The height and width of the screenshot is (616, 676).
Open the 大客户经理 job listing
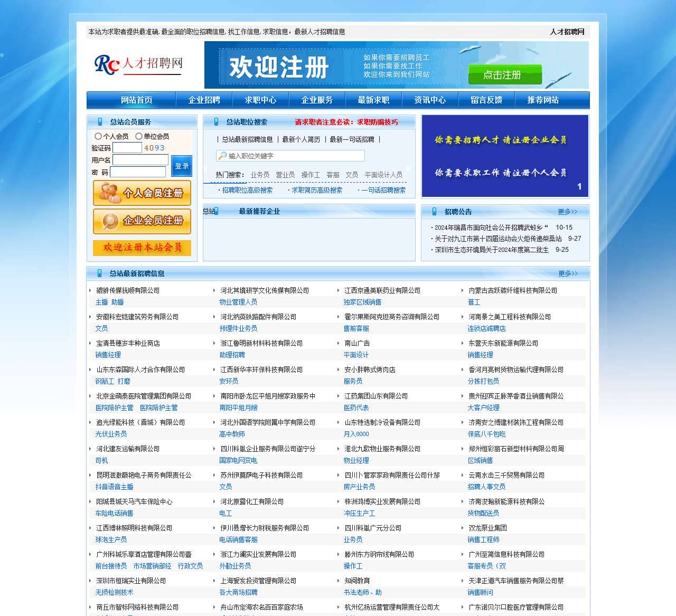click(483, 407)
